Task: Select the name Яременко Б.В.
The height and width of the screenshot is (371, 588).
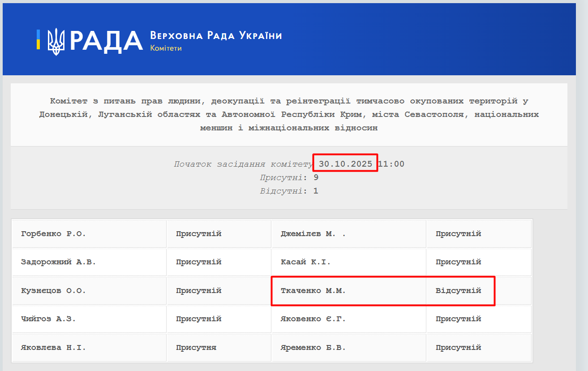Action: pos(313,348)
